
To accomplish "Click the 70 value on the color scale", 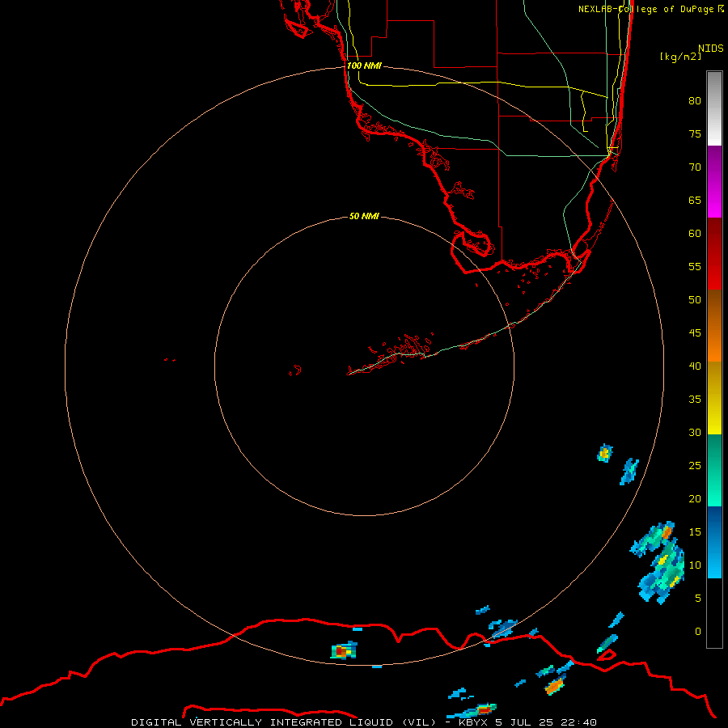I will click(x=695, y=167).
